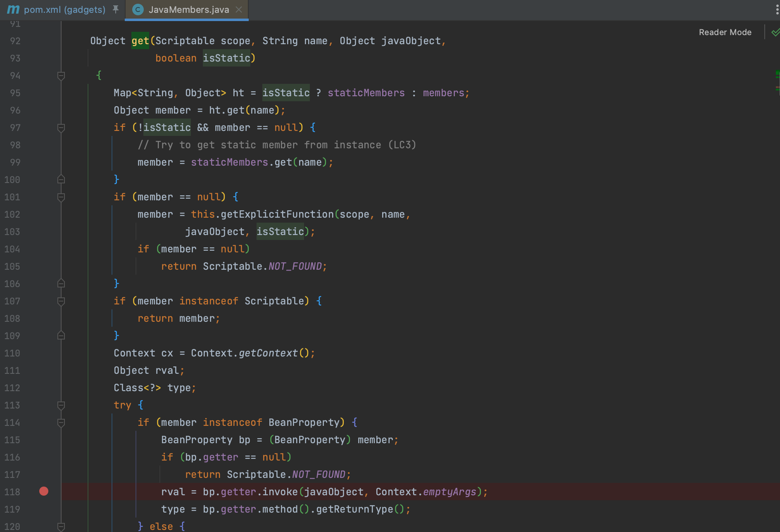This screenshot has height=532, width=780.
Task: Toggle Reader Mode
Action: click(x=725, y=32)
